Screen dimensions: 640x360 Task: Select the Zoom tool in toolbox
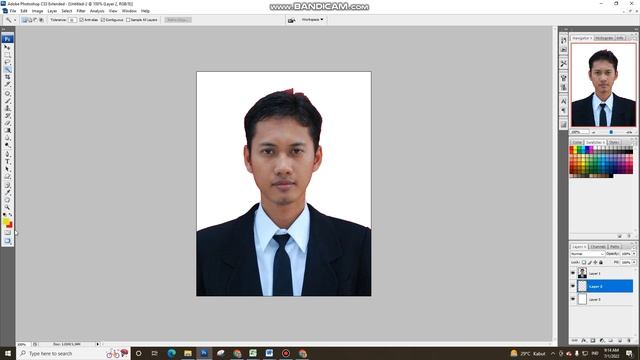(x=7, y=207)
